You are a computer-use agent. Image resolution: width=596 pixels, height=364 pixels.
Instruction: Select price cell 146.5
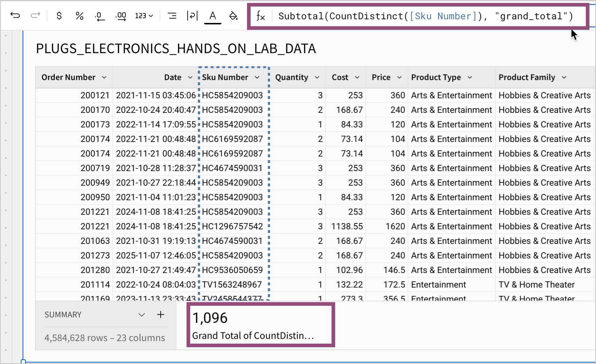click(387, 270)
